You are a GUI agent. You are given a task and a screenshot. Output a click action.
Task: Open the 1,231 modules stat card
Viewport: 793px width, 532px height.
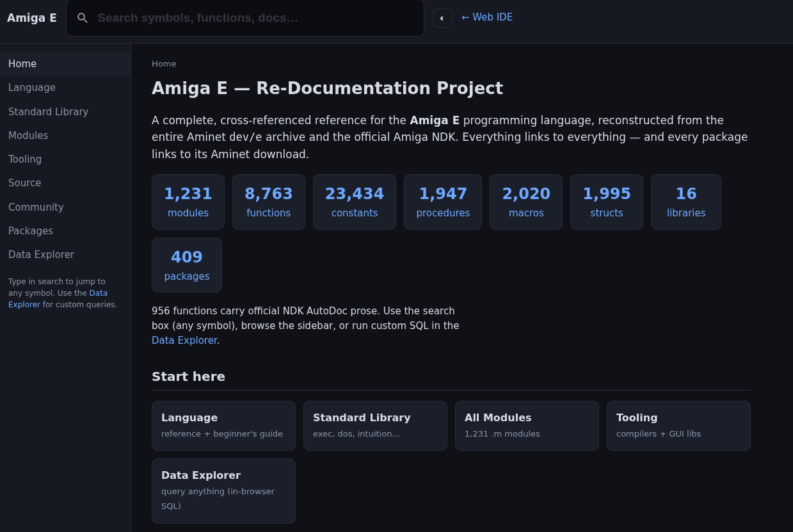pyautogui.click(x=188, y=202)
